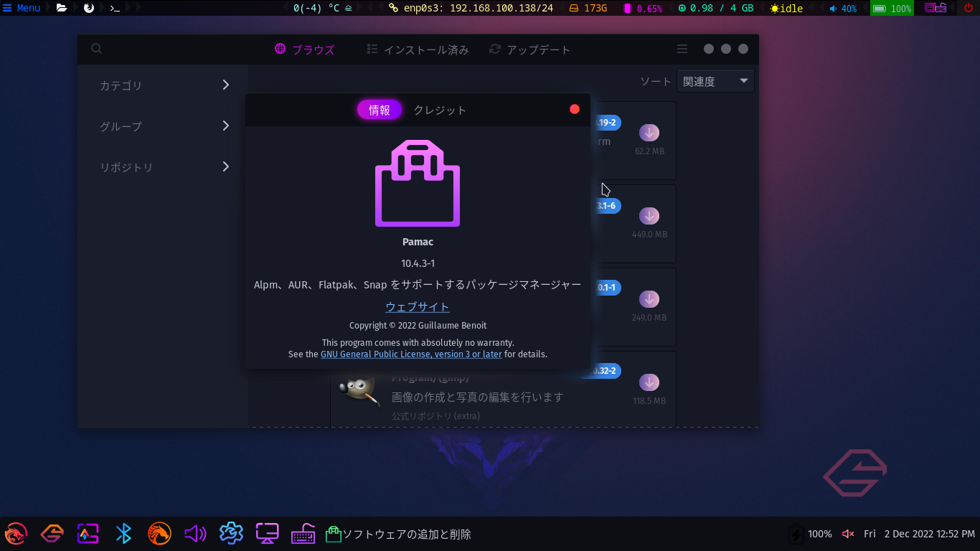Switch to the アップデート tab
Viewport: 980px width, 551px height.
coord(530,50)
